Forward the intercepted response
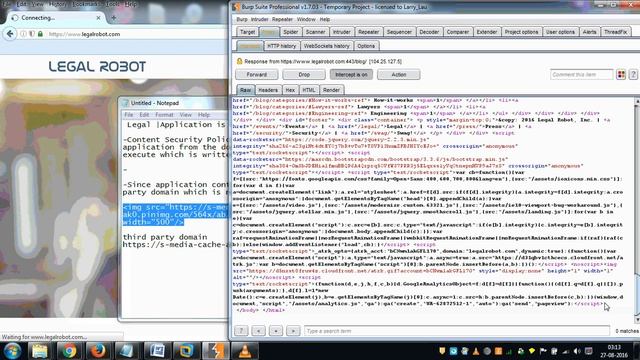 coord(256,74)
